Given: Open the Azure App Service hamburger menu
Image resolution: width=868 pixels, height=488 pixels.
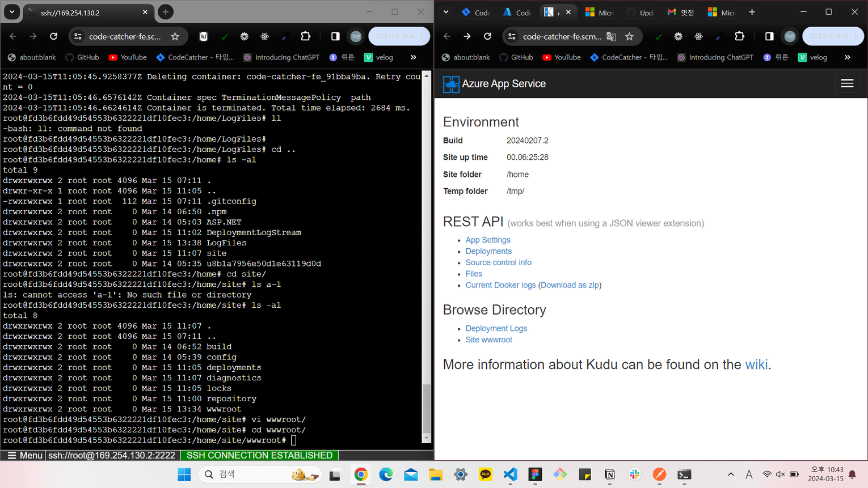Looking at the screenshot, I should pos(847,83).
